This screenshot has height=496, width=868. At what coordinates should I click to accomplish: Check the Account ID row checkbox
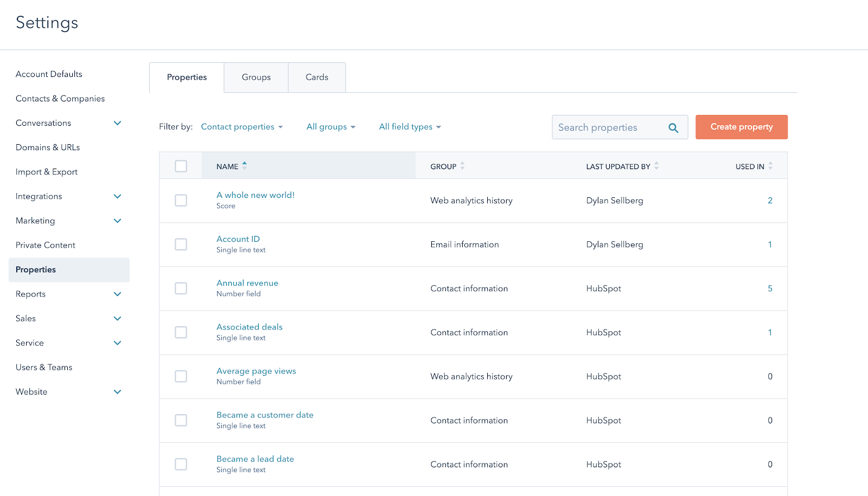click(x=181, y=244)
